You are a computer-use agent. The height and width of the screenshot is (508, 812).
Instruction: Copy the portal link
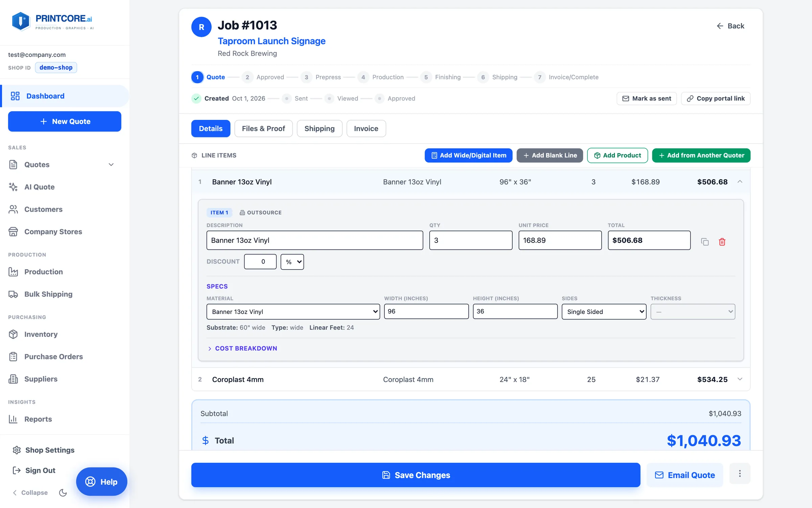pyautogui.click(x=716, y=99)
